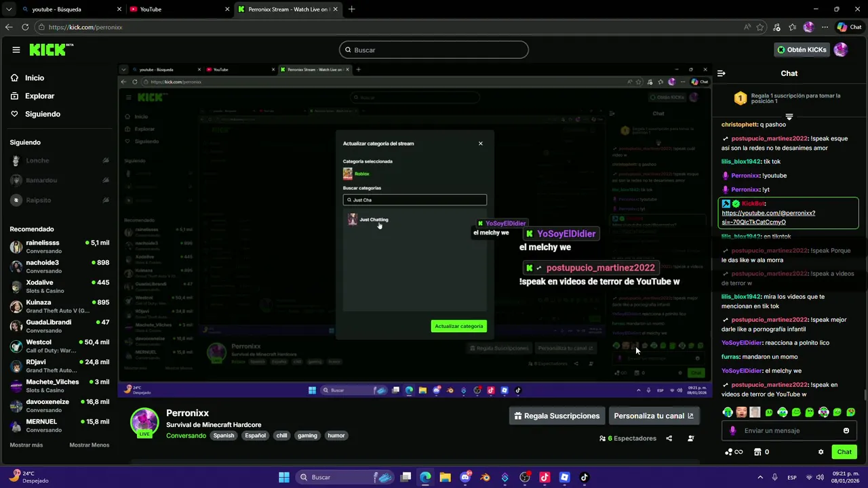The width and height of the screenshot is (868, 488).
Task: Click the weather widget on taskbar
Action: pos(28,477)
